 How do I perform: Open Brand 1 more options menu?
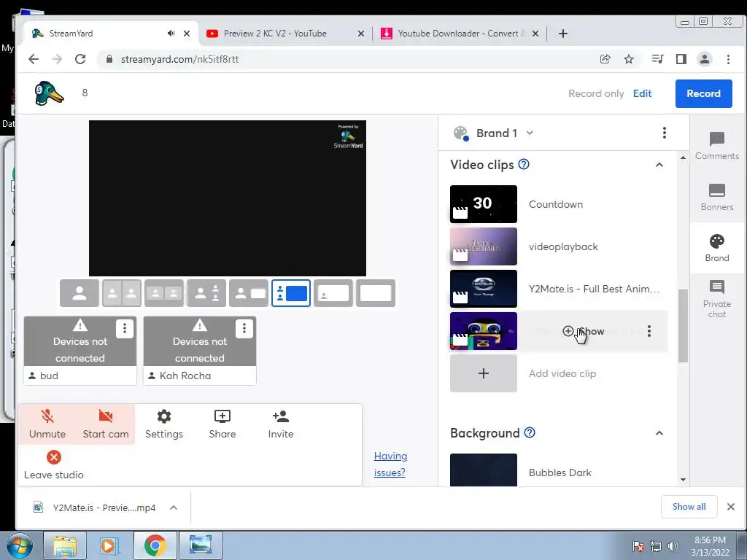point(664,133)
